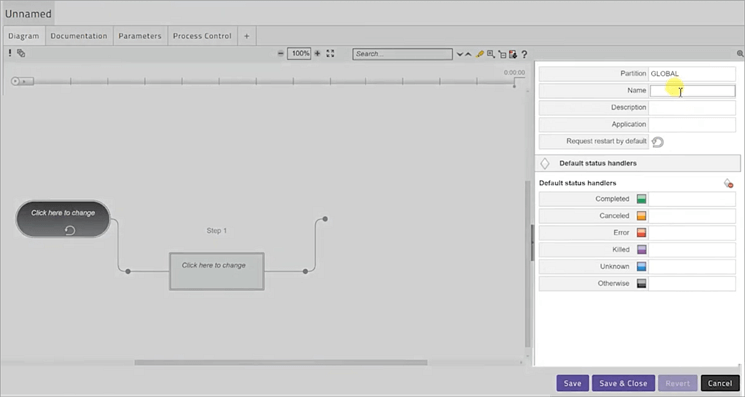Zoom out with the minus icon
745x397 pixels.
(280, 54)
